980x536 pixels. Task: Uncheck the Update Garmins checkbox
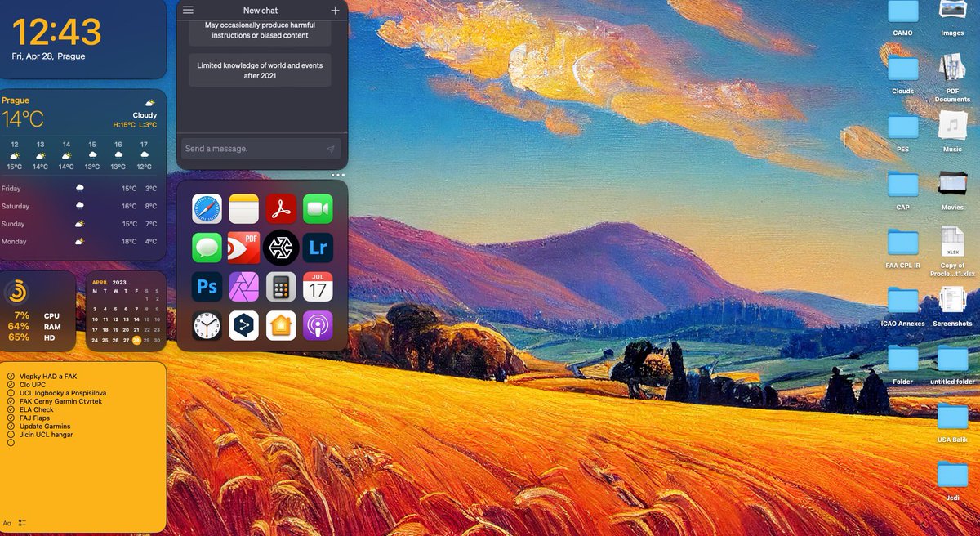(x=11, y=427)
